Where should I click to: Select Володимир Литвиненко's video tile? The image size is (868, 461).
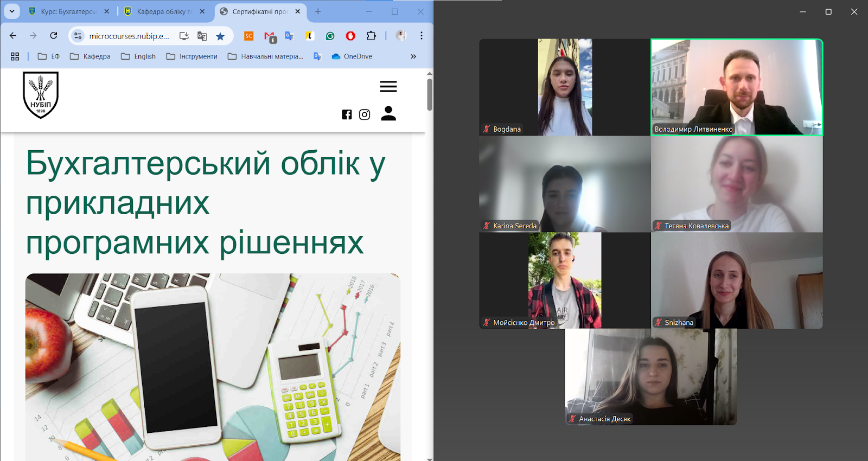(x=737, y=87)
